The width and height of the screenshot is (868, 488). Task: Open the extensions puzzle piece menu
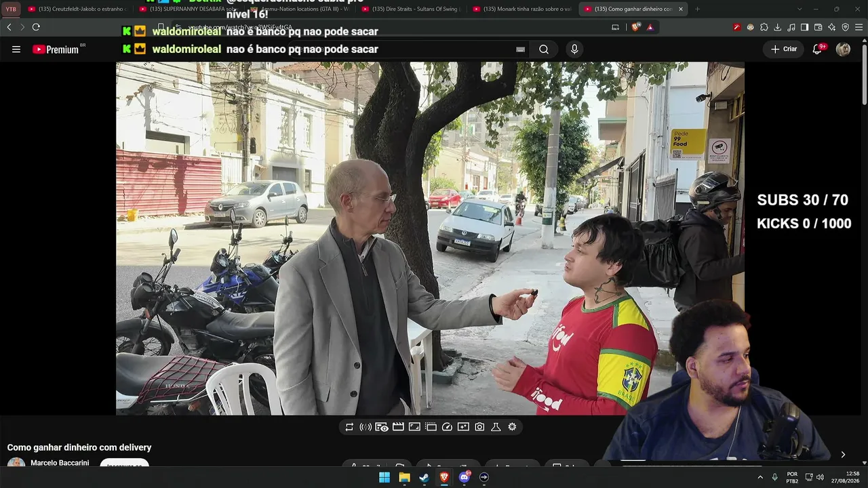click(x=764, y=27)
